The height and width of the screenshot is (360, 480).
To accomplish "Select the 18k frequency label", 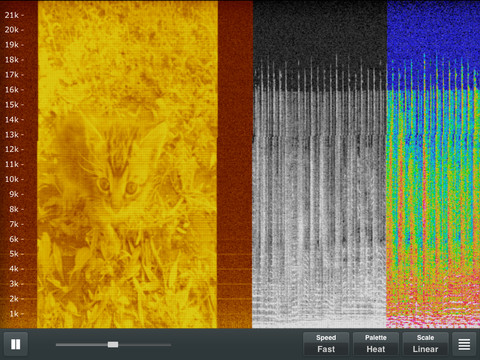I will pyautogui.click(x=12, y=60).
